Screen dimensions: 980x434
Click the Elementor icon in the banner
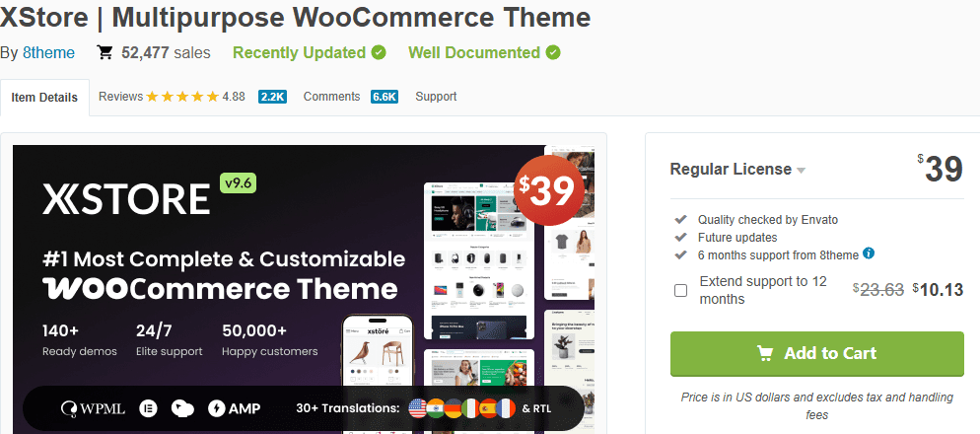point(150,407)
